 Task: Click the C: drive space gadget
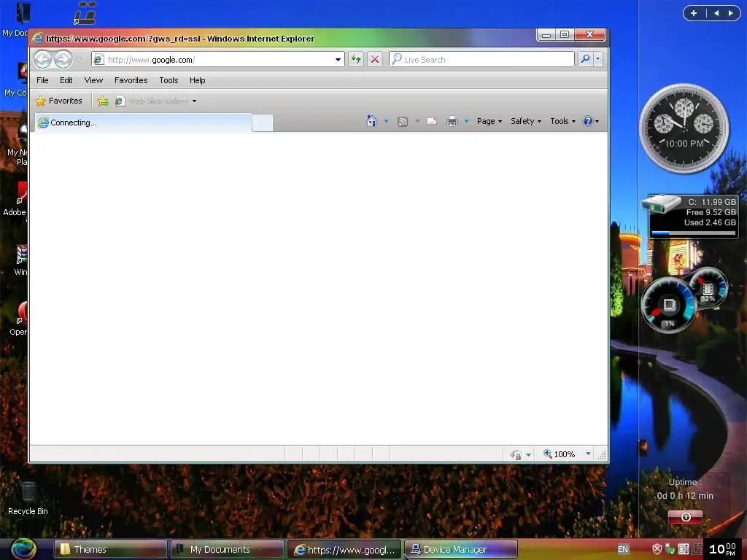click(x=690, y=216)
